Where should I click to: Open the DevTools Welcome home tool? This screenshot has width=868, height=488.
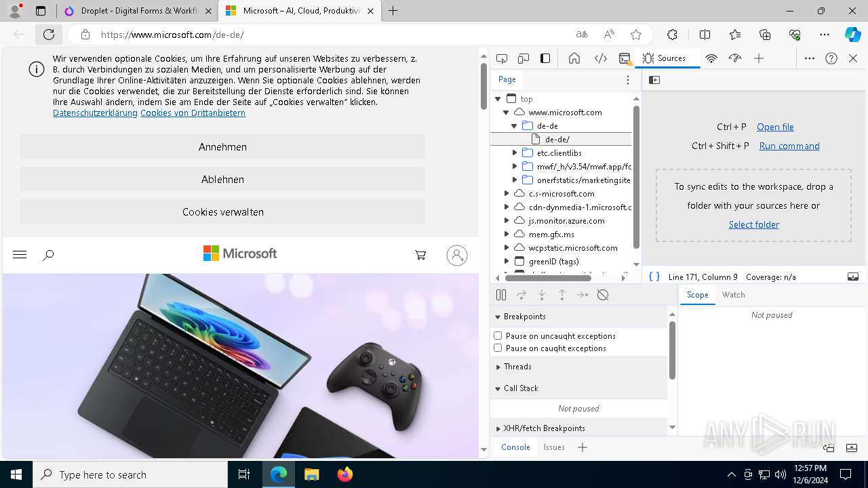574,58
